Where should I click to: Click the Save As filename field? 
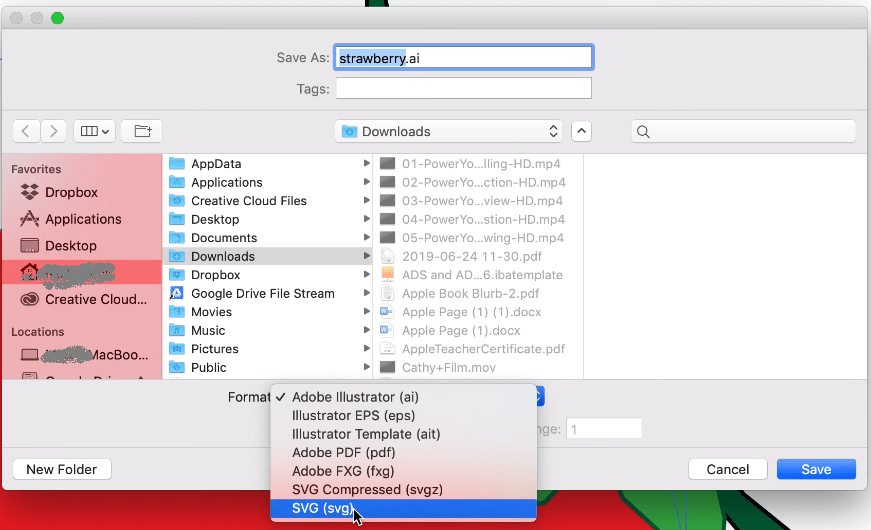[x=464, y=58]
